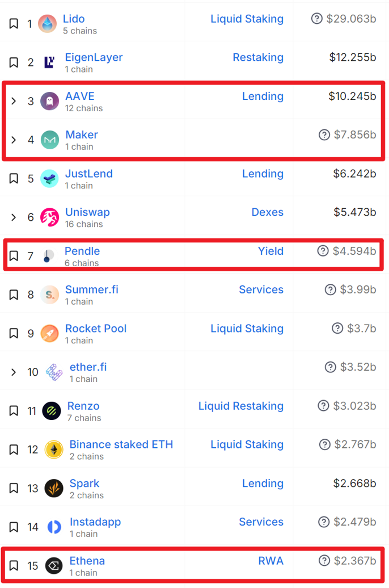Image resolution: width=389 pixels, height=588 pixels.
Task: Click the Spark protocol logo icon
Action: tap(54, 488)
